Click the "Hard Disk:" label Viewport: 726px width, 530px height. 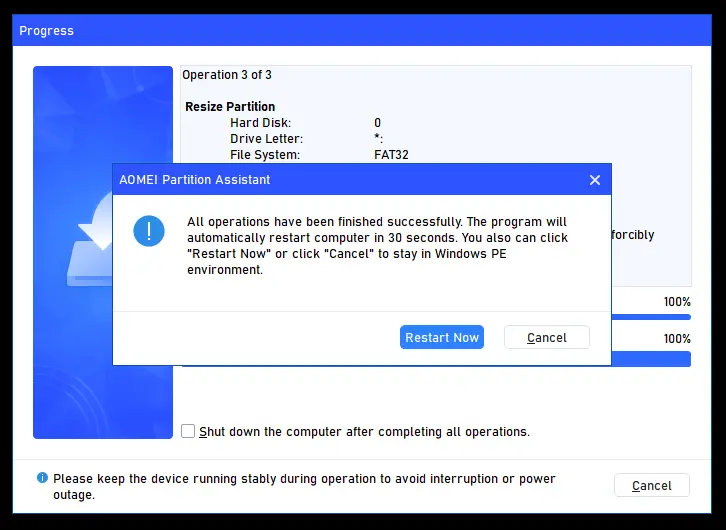261,123
